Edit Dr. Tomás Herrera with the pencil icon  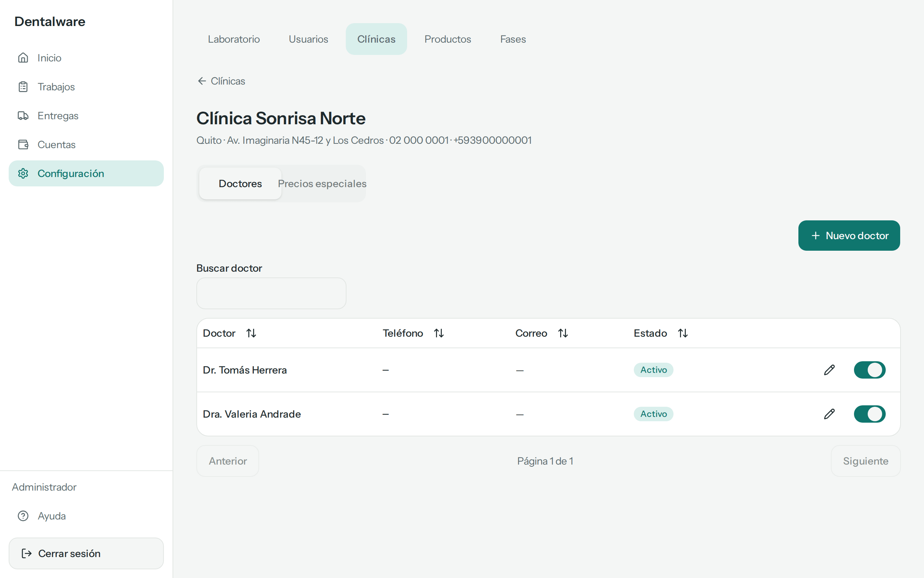(829, 370)
